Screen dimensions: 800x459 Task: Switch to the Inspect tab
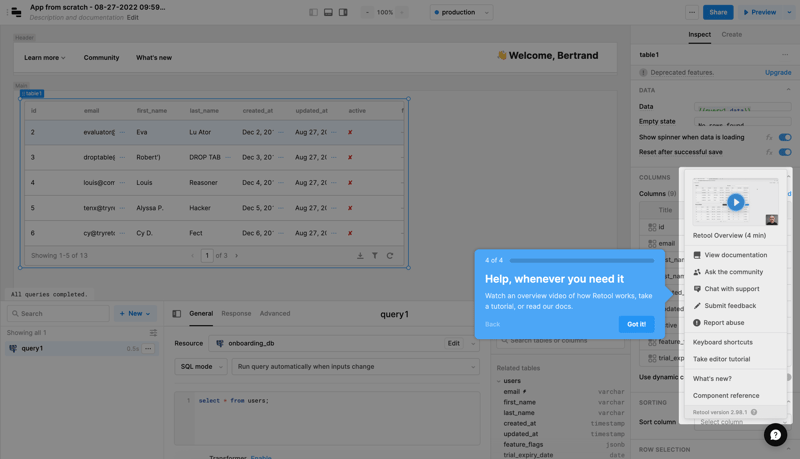pyautogui.click(x=699, y=34)
